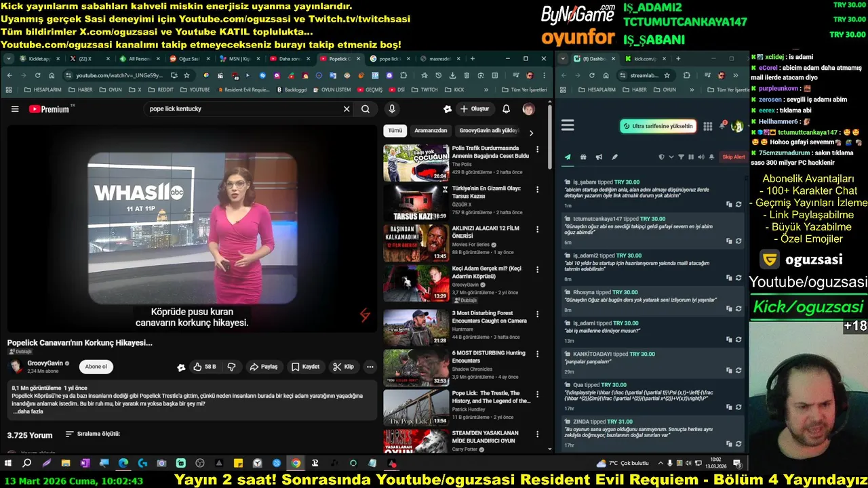Open OYUN LİSTEM bookmark folder

point(332,89)
